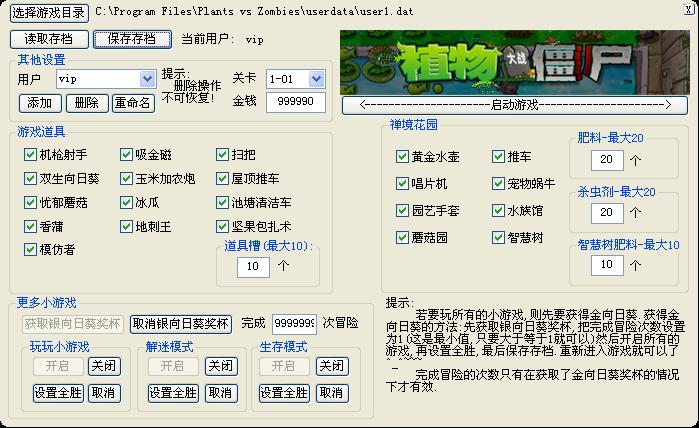Uncheck the 吸金磁 checkbox
This screenshot has width=699, height=428.
pos(126,155)
